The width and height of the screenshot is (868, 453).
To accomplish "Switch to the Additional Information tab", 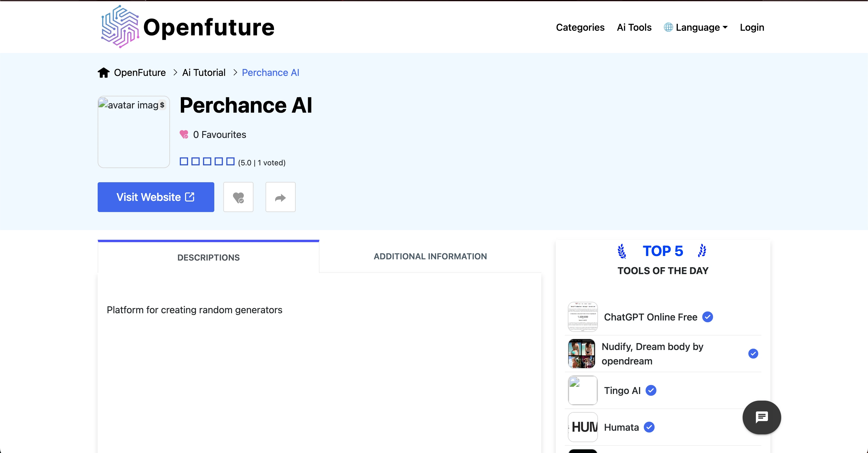I will tap(430, 256).
